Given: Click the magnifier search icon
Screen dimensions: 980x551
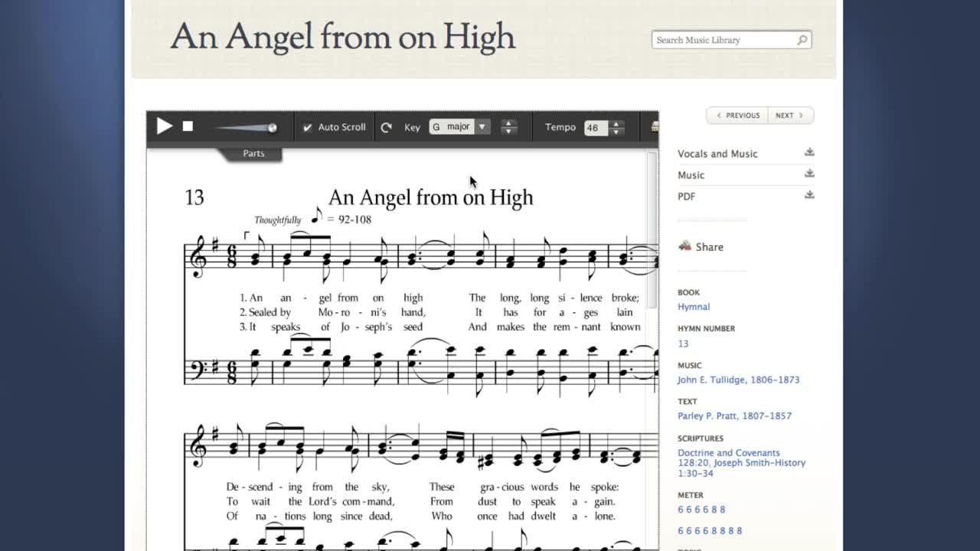Looking at the screenshot, I should coord(802,40).
